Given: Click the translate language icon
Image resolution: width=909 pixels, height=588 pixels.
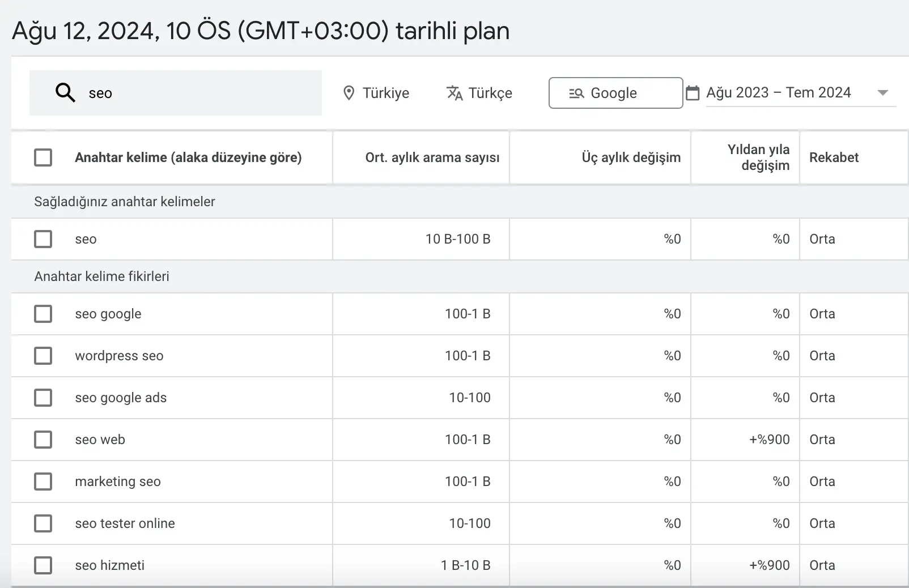Looking at the screenshot, I should (455, 93).
